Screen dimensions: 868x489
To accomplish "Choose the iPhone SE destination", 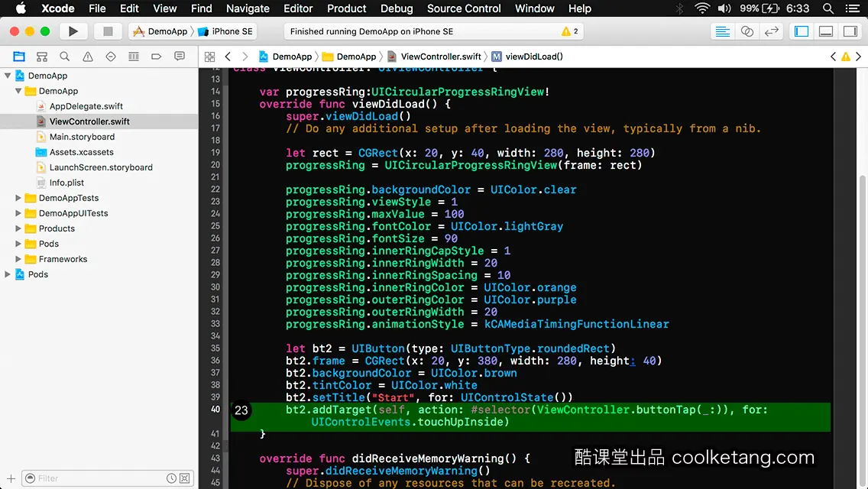I will tap(225, 31).
